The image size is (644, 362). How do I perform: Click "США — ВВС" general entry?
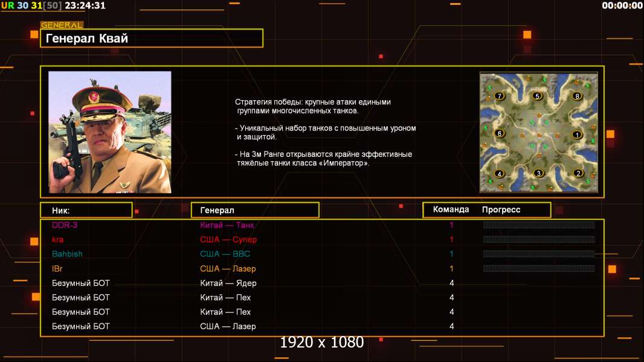pos(225,254)
